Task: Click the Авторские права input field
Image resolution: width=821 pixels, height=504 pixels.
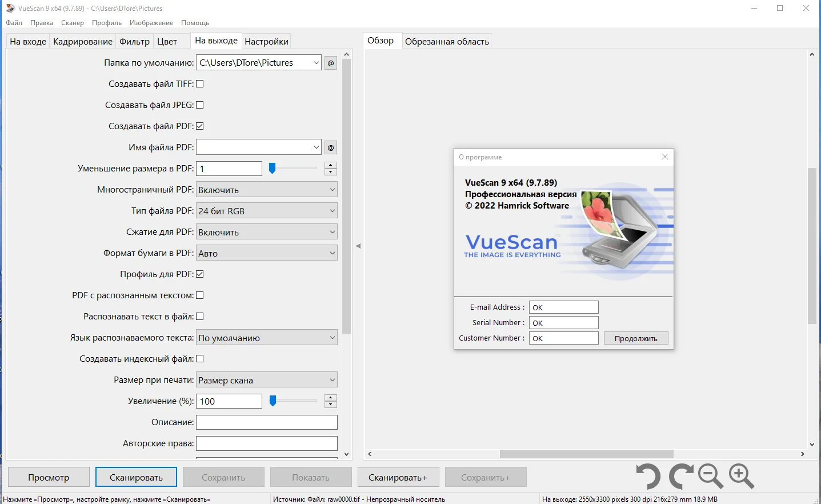Action: click(267, 443)
